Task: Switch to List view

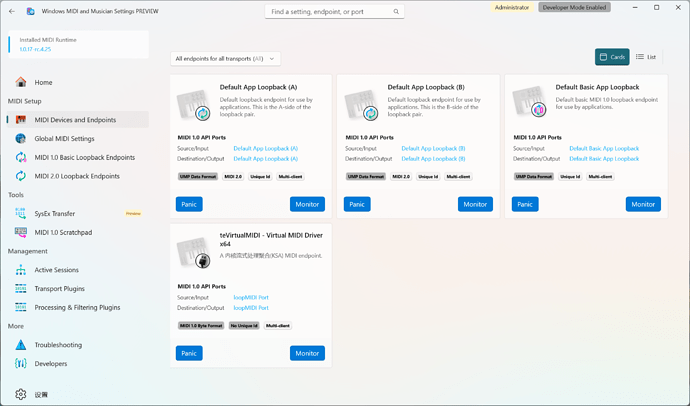Action: pyautogui.click(x=646, y=57)
